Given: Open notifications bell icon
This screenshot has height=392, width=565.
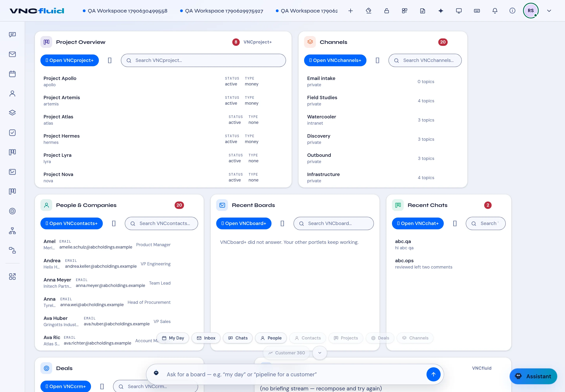Looking at the screenshot, I should [x=495, y=11].
